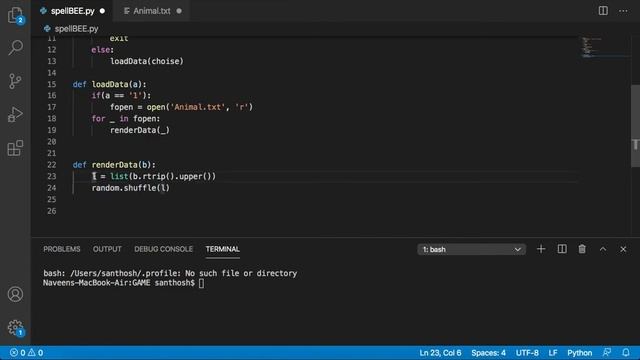This screenshot has height=360, width=640.
Task: Click Python file icon in spellBEE.py tab
Action: [43, 11]
